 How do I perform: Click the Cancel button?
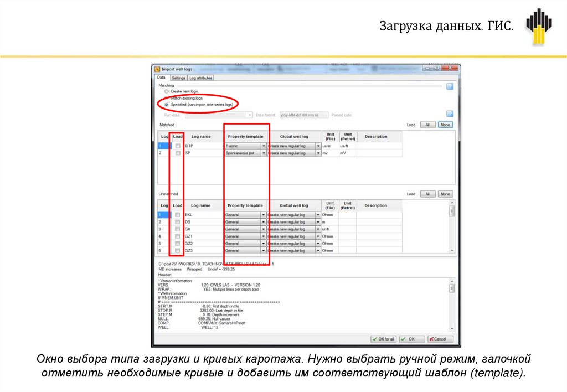(440, 339)
